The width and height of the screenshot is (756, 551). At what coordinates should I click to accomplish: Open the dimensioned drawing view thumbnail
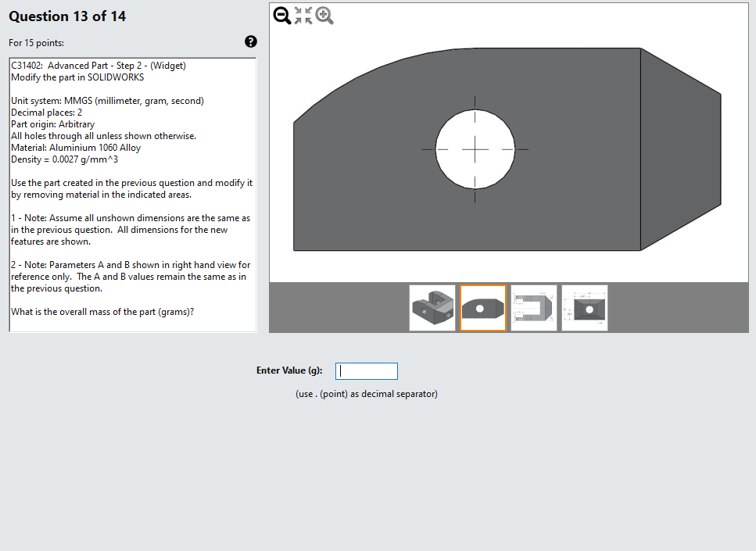pos(533,307)
